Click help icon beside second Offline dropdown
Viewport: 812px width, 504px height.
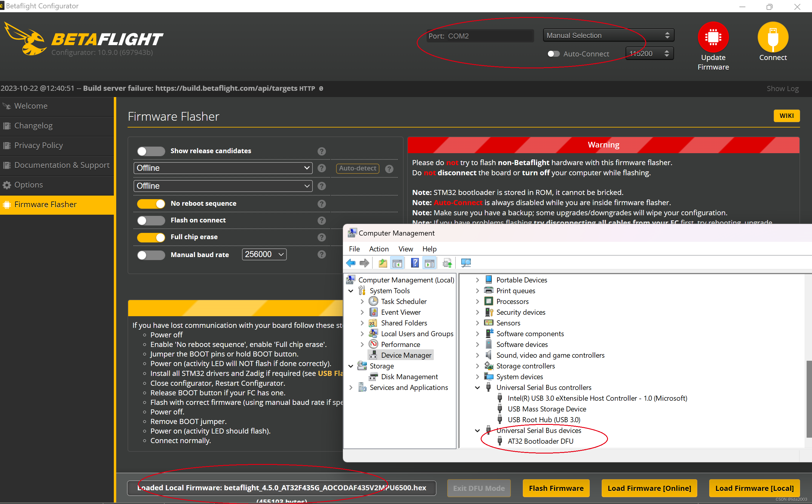pyautogui.click(x=321, y=186)
